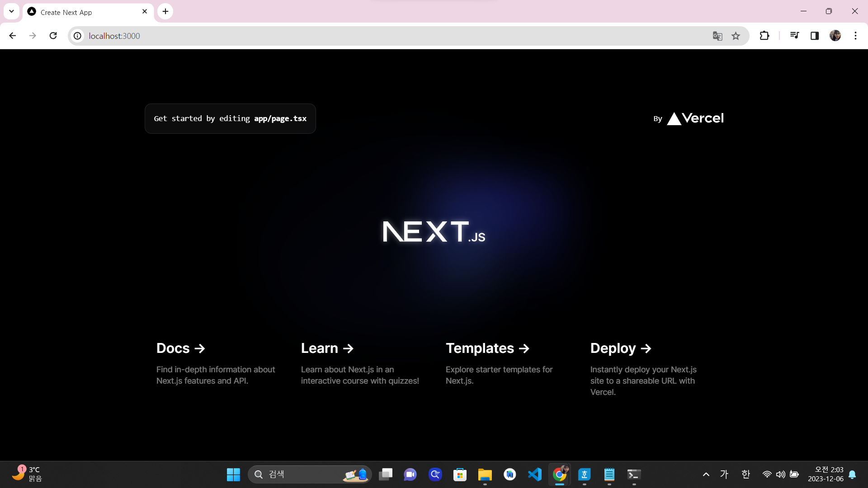Close the Create Next App tab
868x488 pixels.
click(145, 12)
